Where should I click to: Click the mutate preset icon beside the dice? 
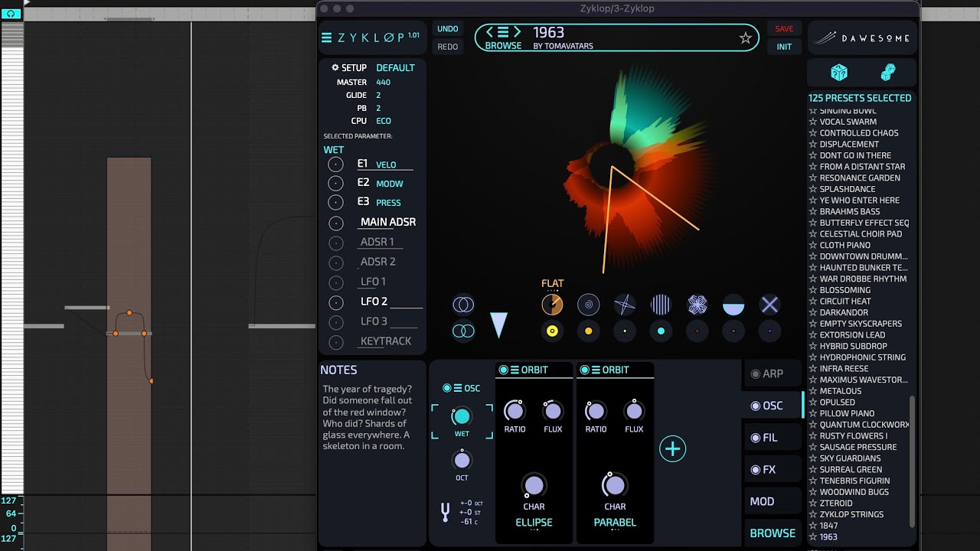888,72
